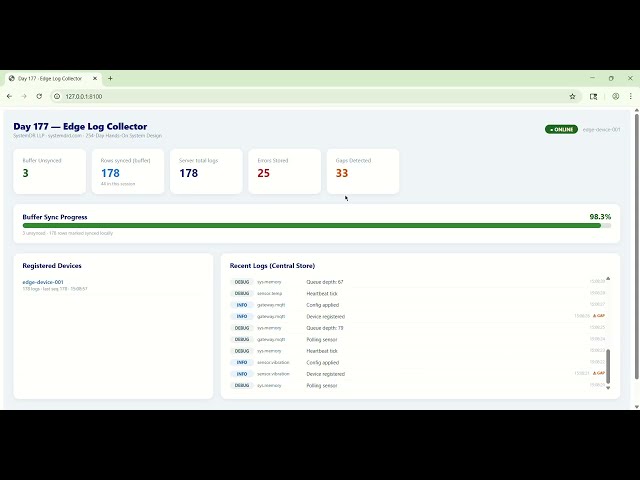Click the Registered Devices heading
Viewport: 640px width, 480px height.
coord(52,266)
